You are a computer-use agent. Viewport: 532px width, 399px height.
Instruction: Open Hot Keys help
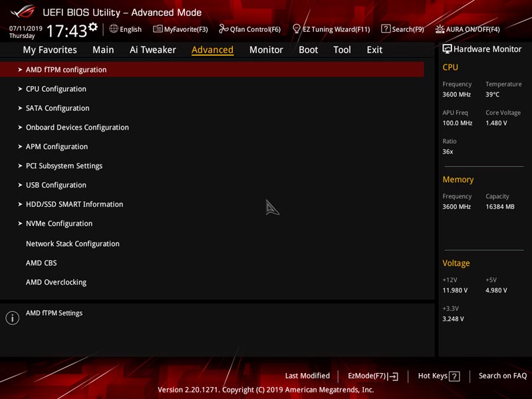[x=439, y=376]
